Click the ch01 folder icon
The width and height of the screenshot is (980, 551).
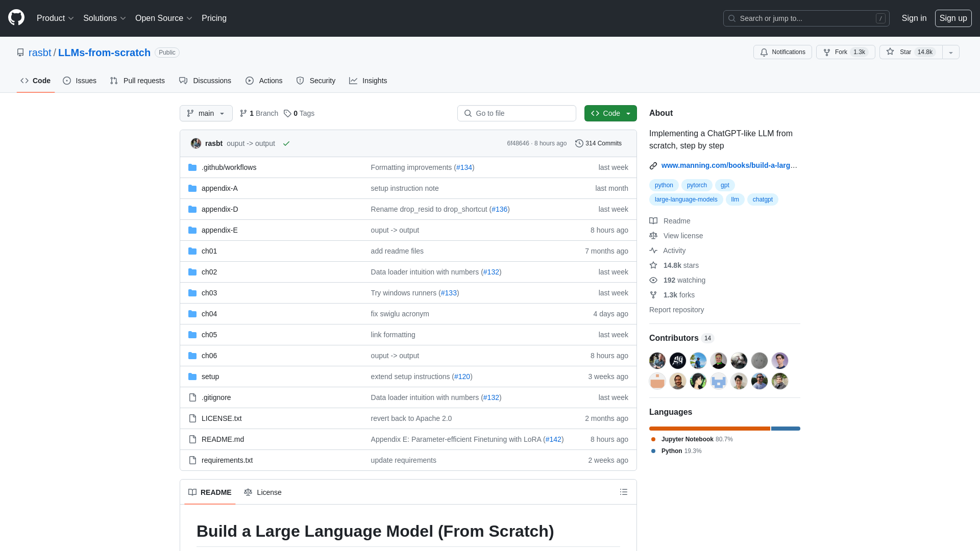click(x=192, y=251)
